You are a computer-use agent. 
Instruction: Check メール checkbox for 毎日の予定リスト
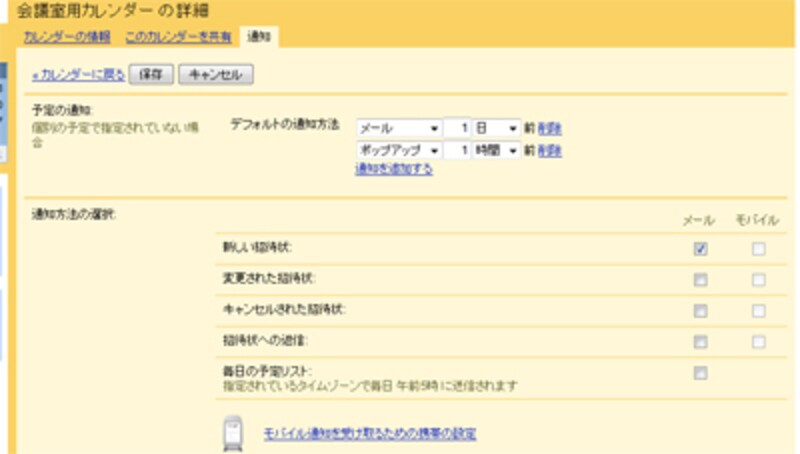tap(701, 373)
